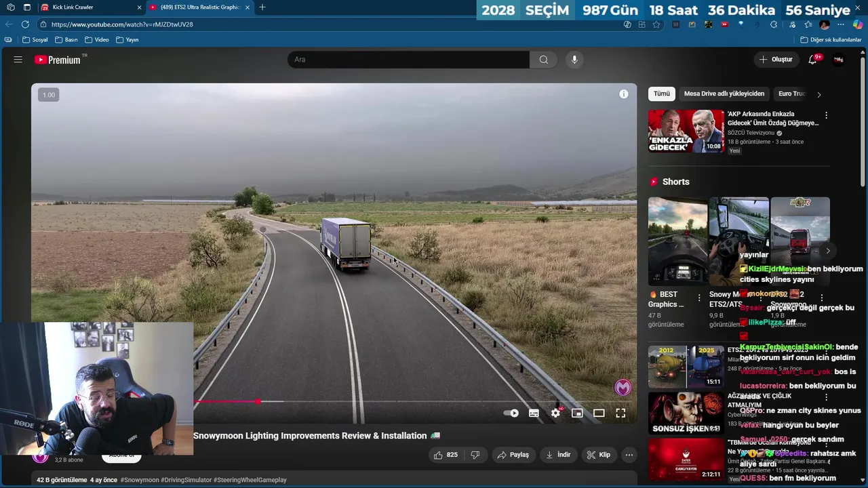Image resolution: width=868 pixels, height=488 pixels.
Task: Select the Tümü filter chip
Action: [661, 94]
